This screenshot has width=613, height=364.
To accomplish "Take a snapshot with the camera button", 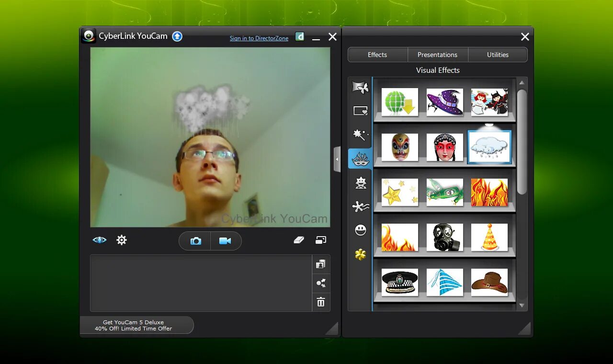I will 195,241.
